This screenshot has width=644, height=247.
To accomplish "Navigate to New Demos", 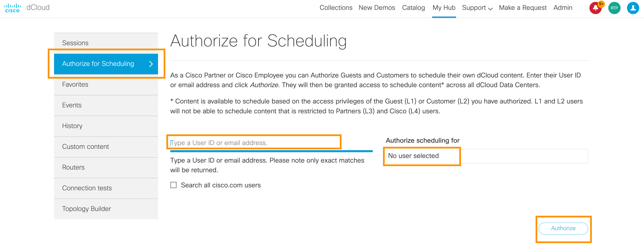I will pyautogui.click(x=377, y=8).
